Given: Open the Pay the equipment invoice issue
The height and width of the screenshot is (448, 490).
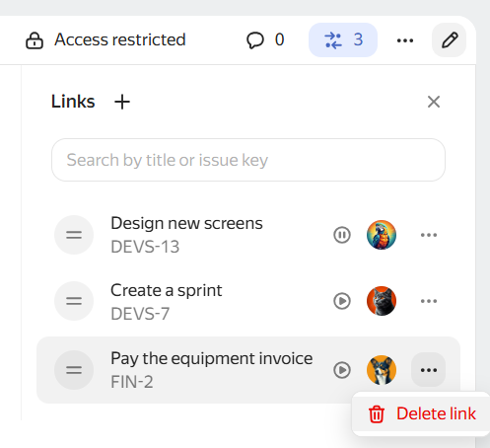Looking at the screenshot, I should tap(212, 358).
